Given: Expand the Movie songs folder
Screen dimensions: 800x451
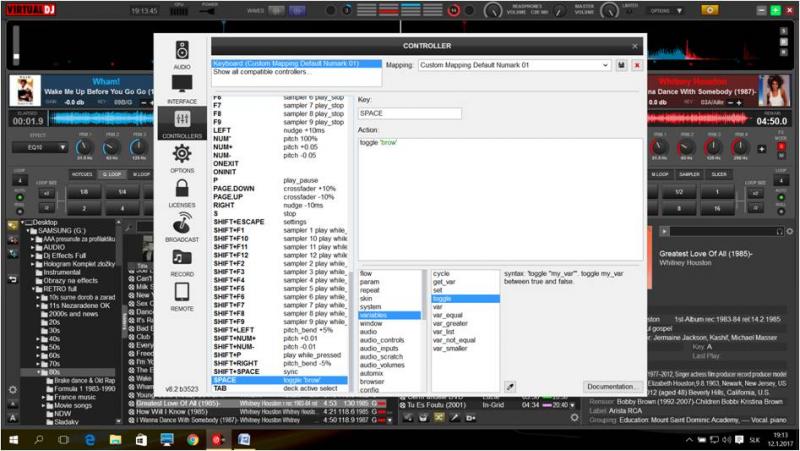Looking at the screenshot, I should click(x=44, y=406).
